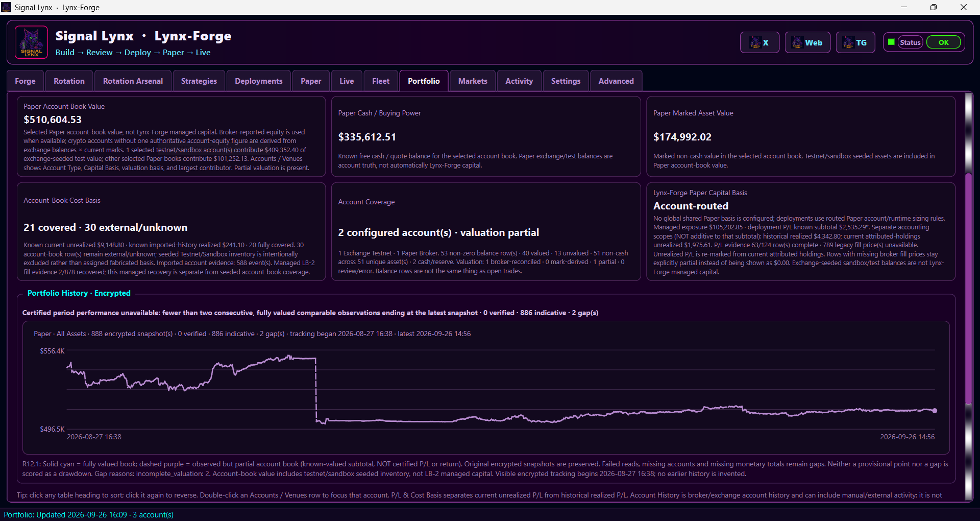
Task: Open the Strategies tab
Action: (x=199, y=81)
